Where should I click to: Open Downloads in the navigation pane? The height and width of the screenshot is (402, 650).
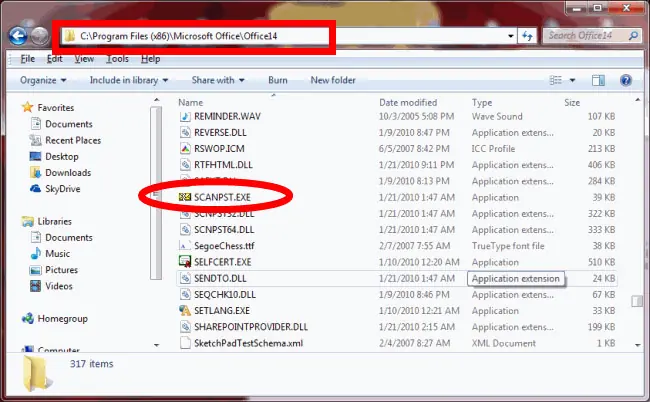(x=68, y=173)
